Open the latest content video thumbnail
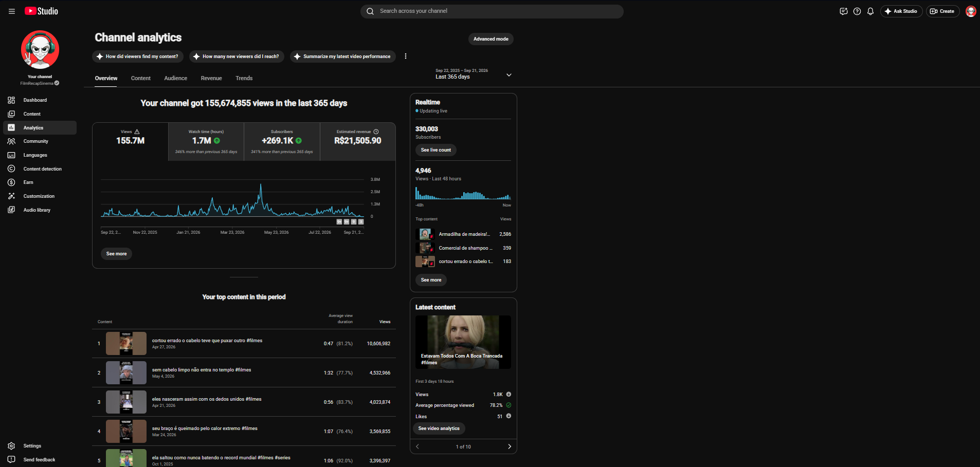This screenshot has height=467, width=980. coord(463,342)
